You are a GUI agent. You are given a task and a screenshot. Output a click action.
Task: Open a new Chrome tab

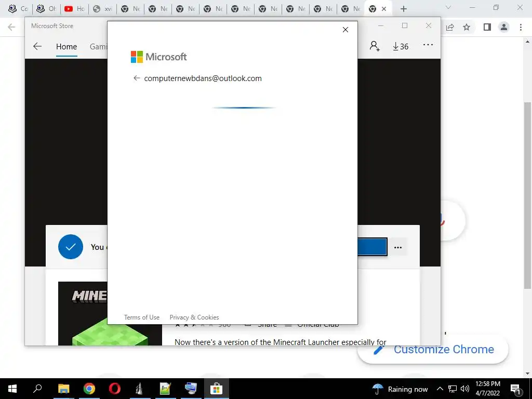click(x=403, y=9)
